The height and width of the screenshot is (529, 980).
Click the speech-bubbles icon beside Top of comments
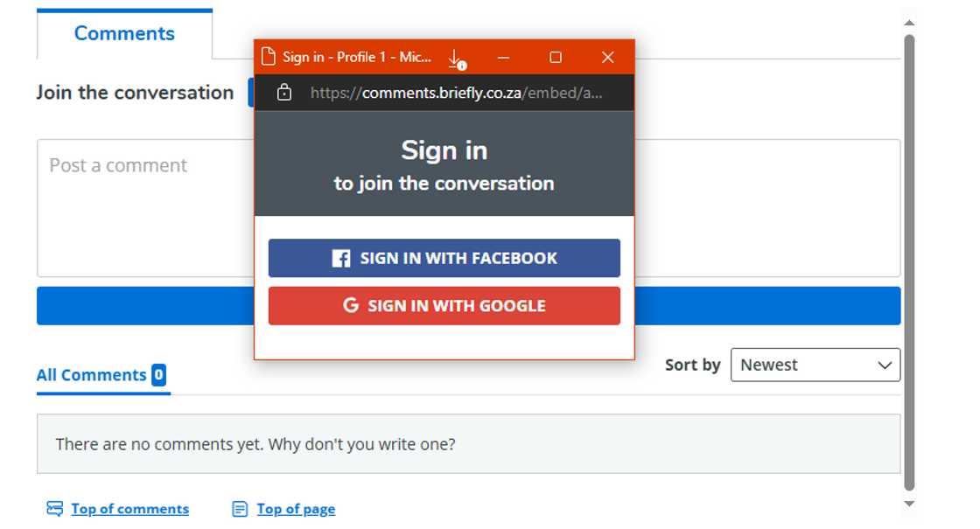pyautogui.click(x=54, y=508)
